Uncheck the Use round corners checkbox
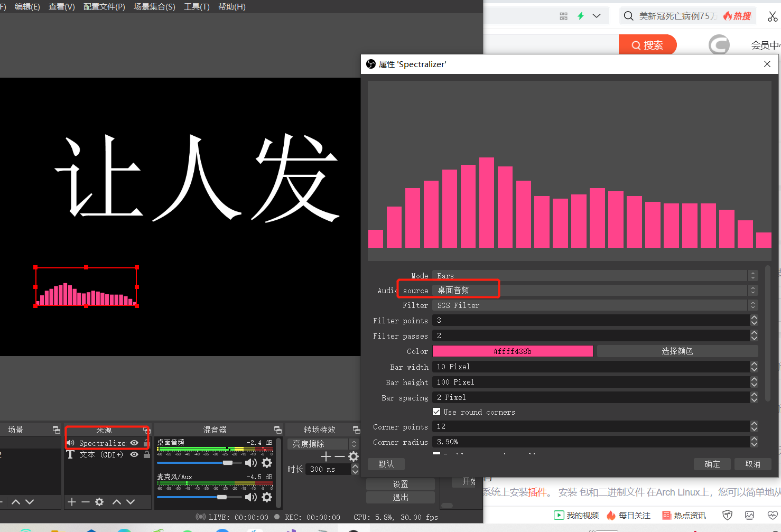The image size is (781, 532). click(436, 412)
